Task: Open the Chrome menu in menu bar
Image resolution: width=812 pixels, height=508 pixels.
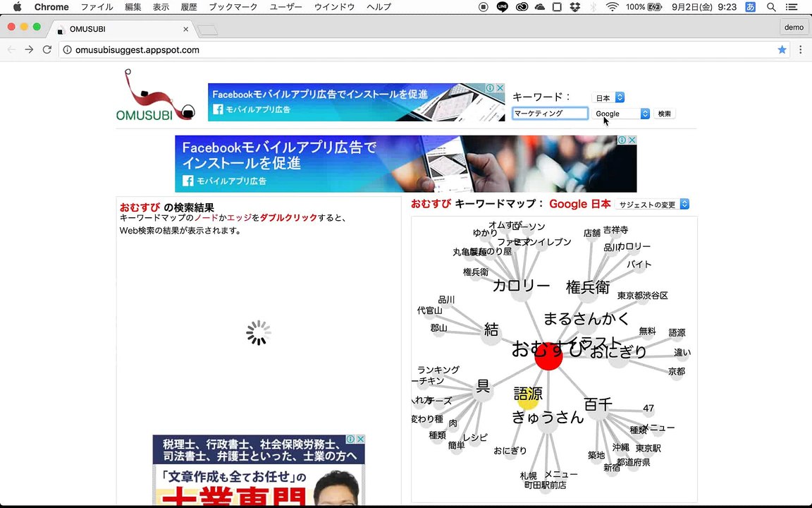Action: tap(51, 7)
